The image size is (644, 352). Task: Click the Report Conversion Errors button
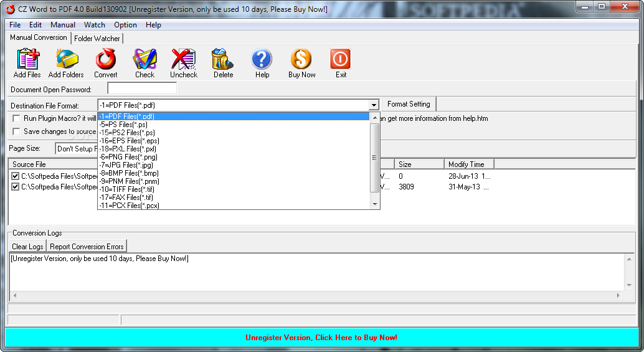(x=87, y=247)
